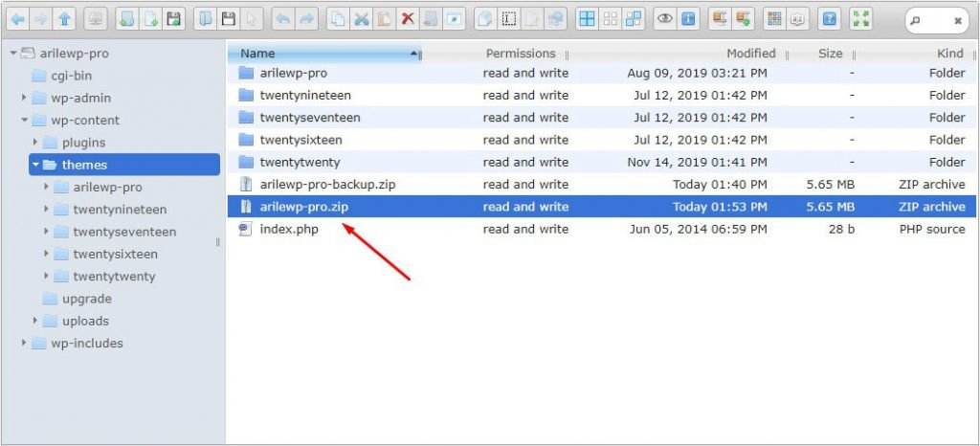The height and width of the screenshot is (446, 980).
Task: Sort by the Name column header
Action: (x=324, y=54)
